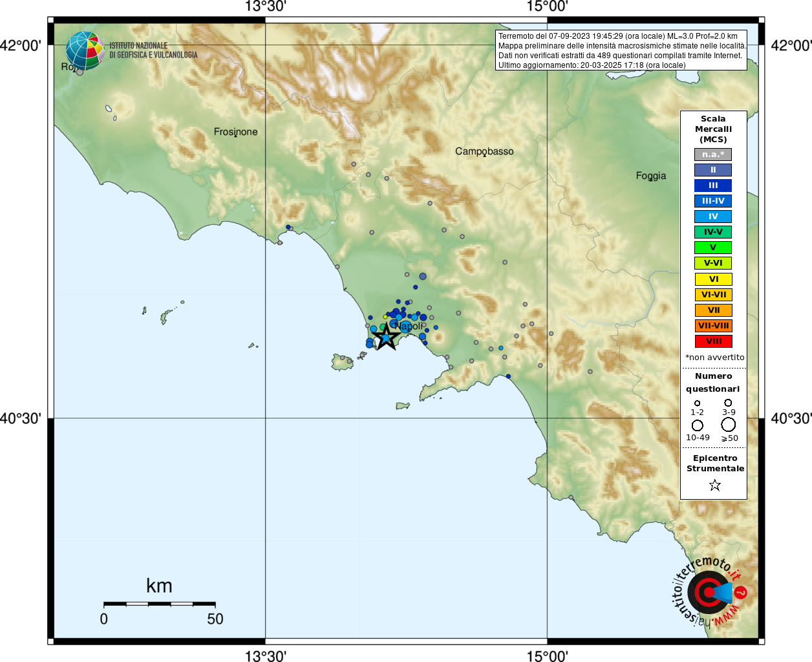Click the largest ≥50 questionnaires circle
The width and height of the screenshot is (812, 662).
729,425
